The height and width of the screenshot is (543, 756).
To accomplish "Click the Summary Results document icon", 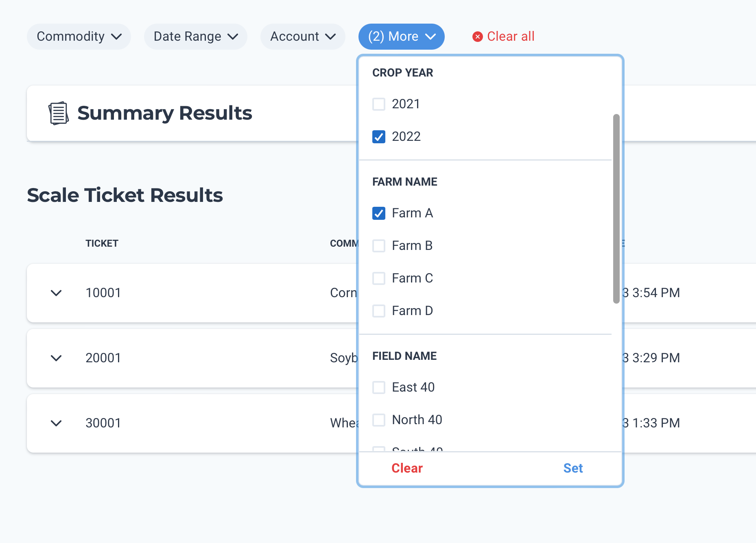I will [59, 113].
